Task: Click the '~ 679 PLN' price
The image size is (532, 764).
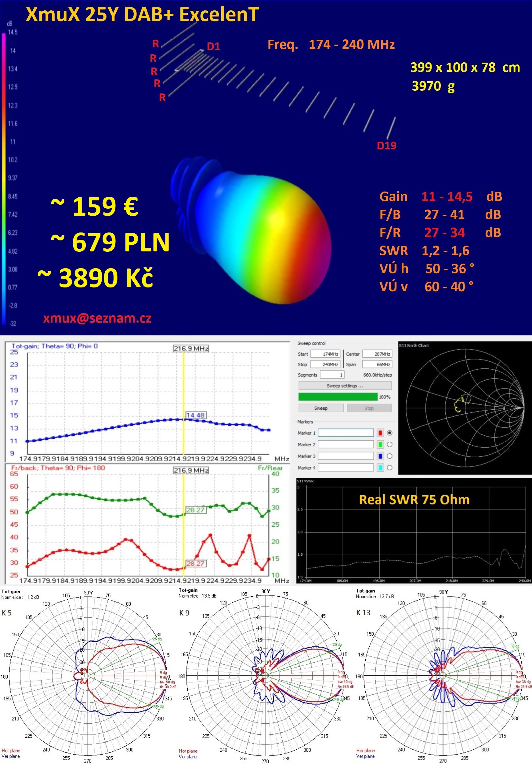Action: pyautogui.click(x=110, y=242)
